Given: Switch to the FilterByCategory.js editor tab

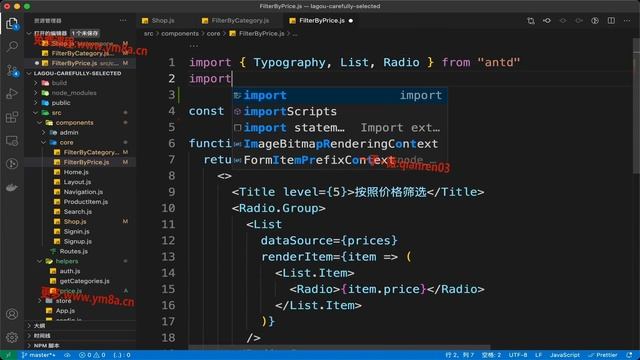Looking at the screenshot, I should [x=240, y=20].
